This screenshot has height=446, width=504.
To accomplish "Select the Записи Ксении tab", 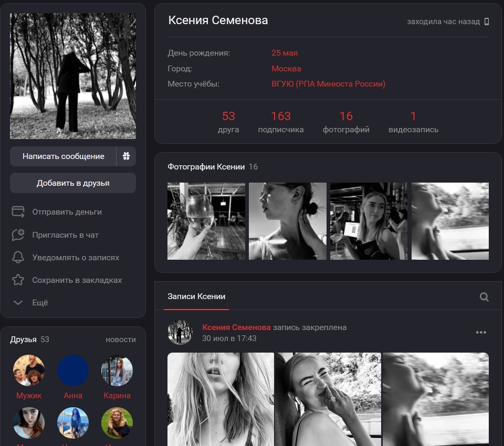I will tap(196, 296).
